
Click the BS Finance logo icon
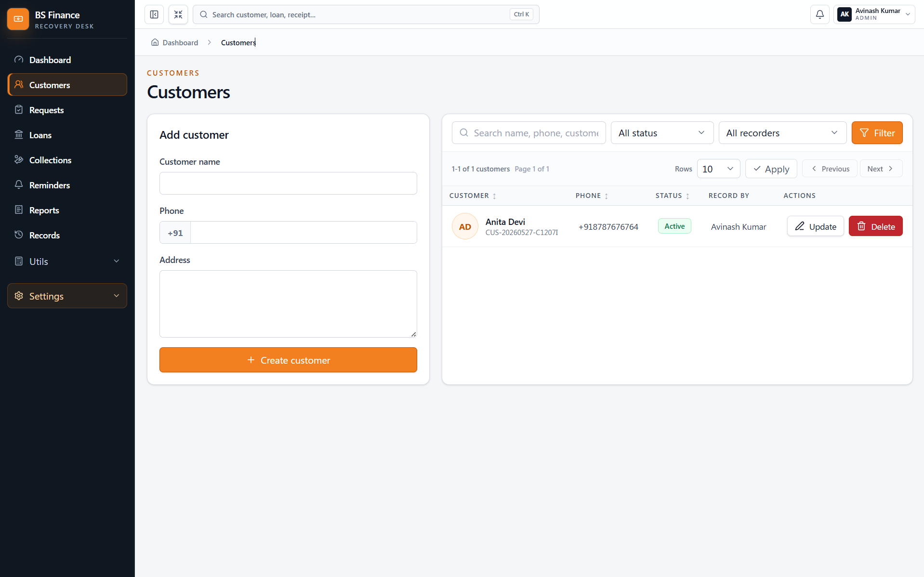point(18,19)
